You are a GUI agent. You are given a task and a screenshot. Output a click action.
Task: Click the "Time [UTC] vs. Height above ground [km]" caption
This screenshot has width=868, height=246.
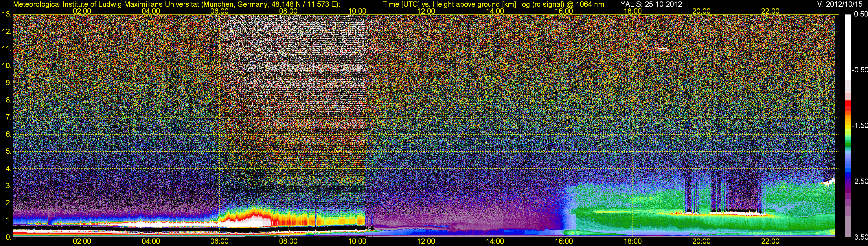point(450,4)
